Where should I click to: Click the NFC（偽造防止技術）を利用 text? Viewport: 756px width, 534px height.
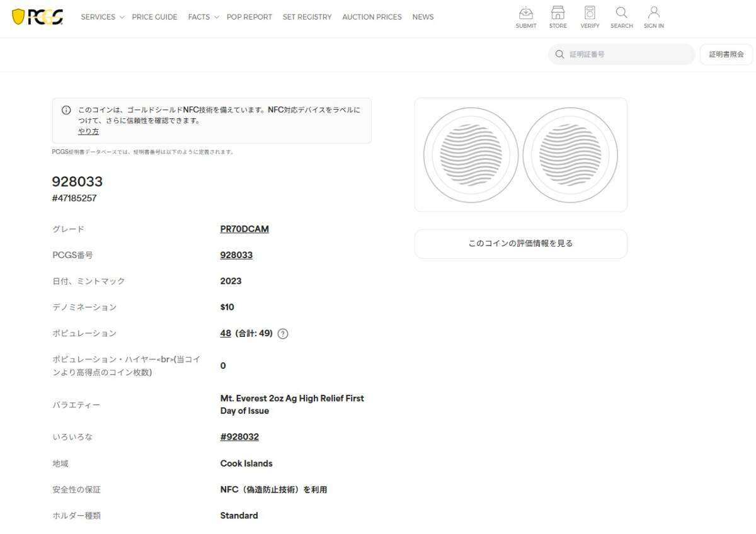click(273, 489)
